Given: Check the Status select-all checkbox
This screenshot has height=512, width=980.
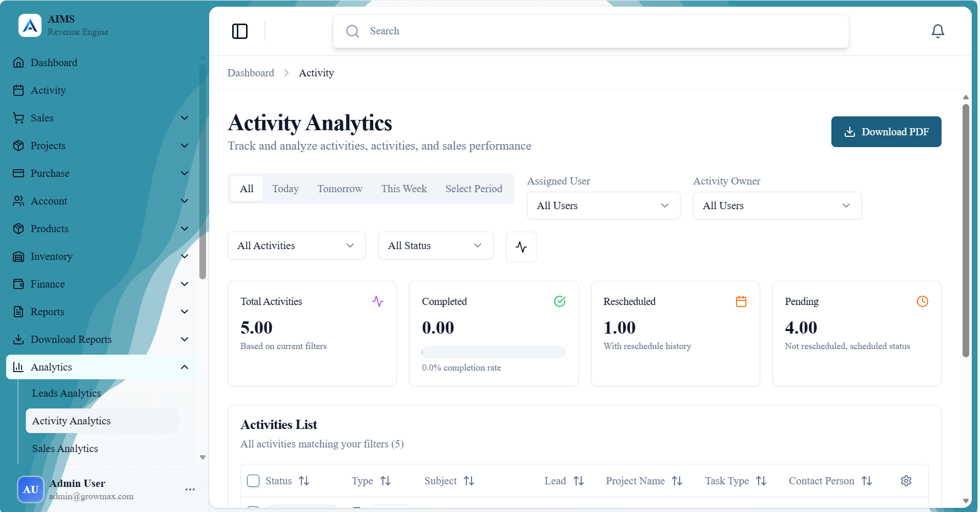Looking at the screenshot, I should click(x=253, y=481).
